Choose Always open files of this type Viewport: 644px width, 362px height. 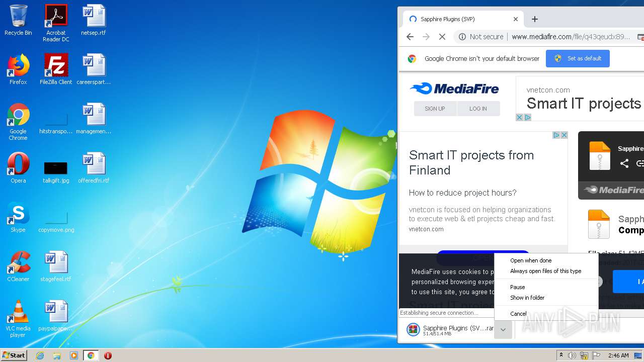point(546,271)
